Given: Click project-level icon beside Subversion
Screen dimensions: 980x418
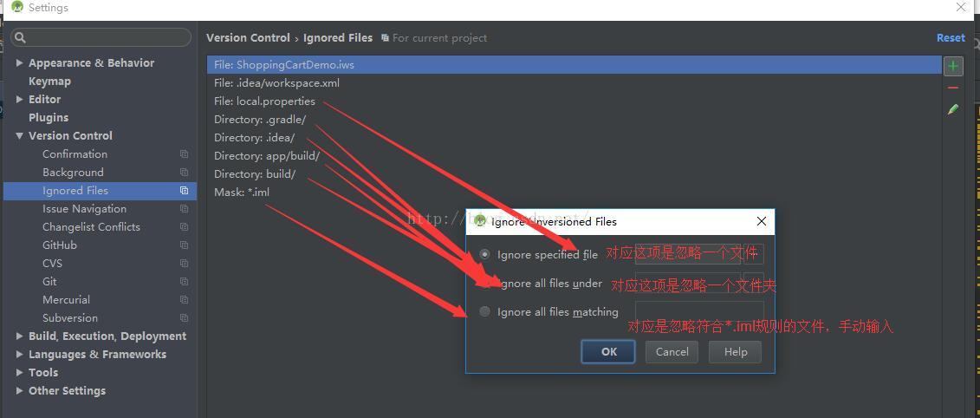Looking at the screenshot, I should pos(184,318).
